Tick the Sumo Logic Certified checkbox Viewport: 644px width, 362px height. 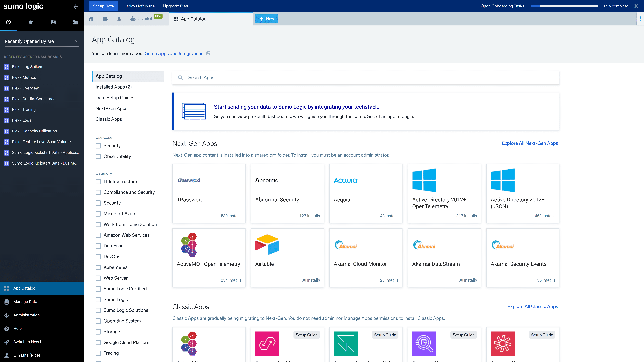pos(98,289)
